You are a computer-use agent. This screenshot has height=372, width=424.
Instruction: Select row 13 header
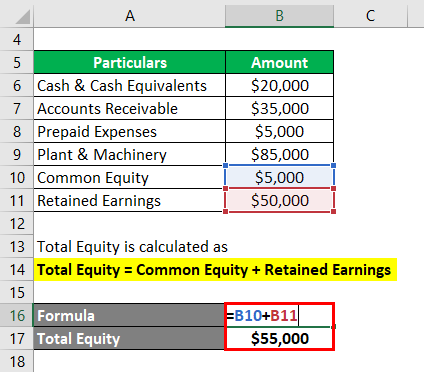click(x=17, y=246)
